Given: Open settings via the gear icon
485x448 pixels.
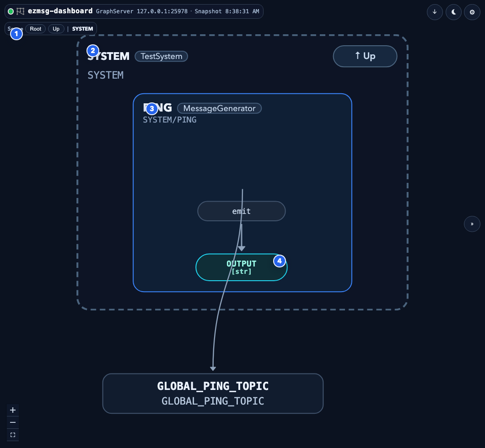Looking at the screenshot, I should 472,12.
